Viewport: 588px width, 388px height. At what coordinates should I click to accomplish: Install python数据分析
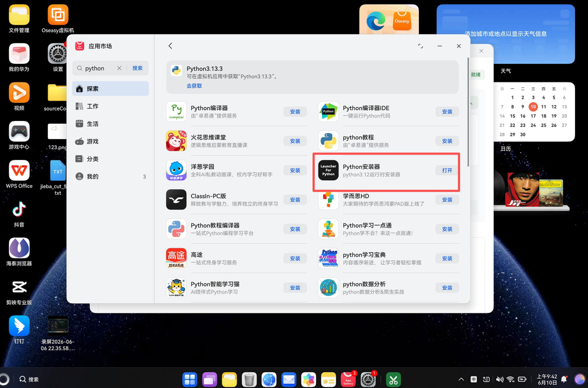coord(447,288)
